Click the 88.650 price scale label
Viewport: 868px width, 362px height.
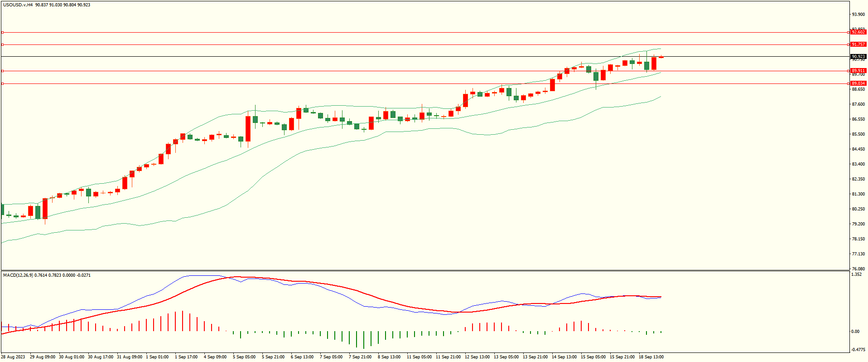pyautogui.click(x=858, y=89)
